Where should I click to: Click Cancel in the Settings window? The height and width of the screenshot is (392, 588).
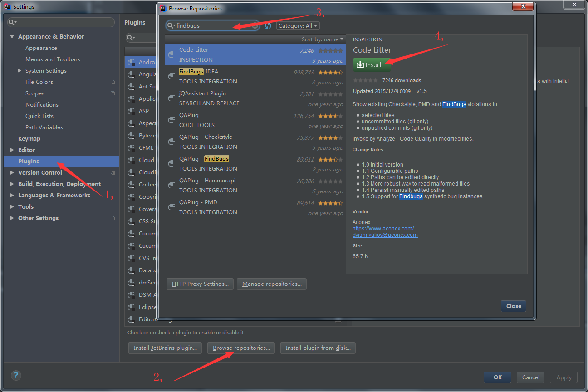(x=530, y=377)
